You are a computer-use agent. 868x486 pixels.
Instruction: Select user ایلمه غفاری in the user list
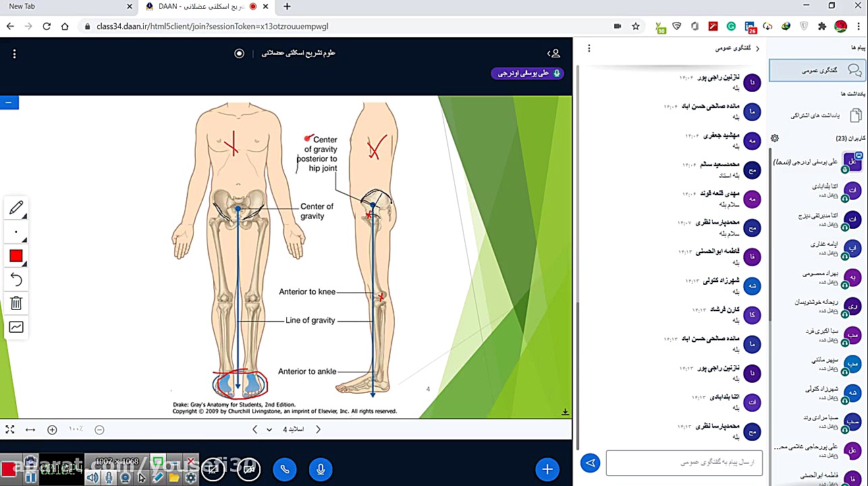817,248
